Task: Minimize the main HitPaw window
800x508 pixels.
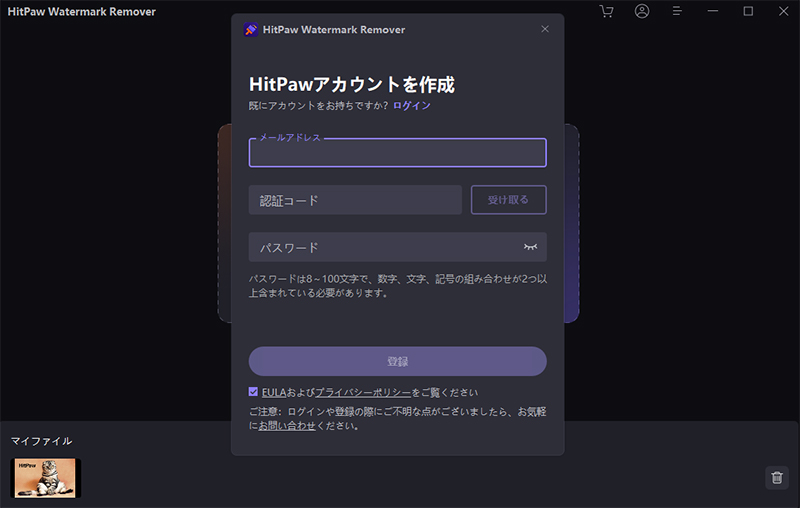Action: click(713, 11)
